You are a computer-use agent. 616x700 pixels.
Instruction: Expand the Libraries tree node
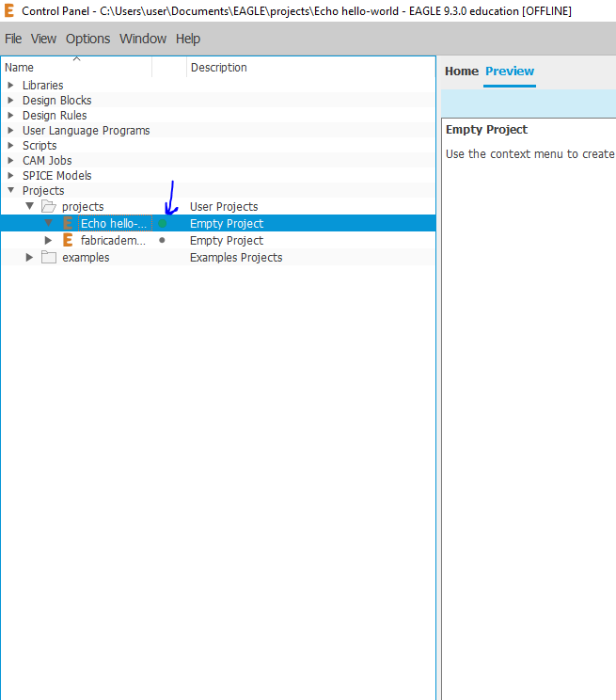click(10, 85)
